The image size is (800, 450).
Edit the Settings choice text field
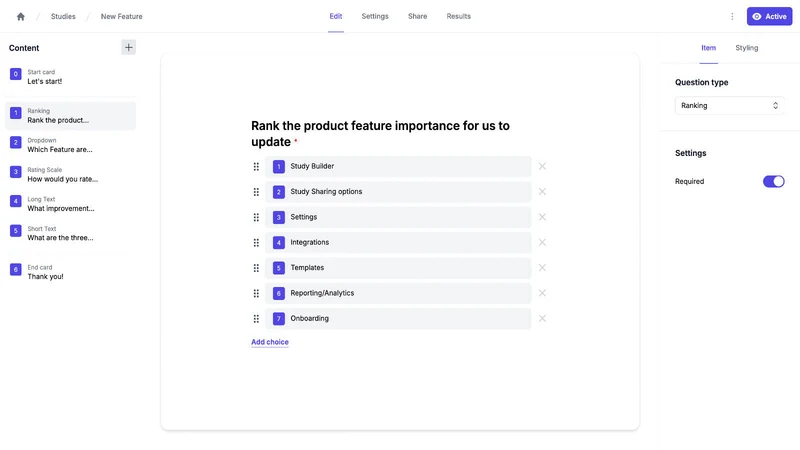[x=398, y=217]
